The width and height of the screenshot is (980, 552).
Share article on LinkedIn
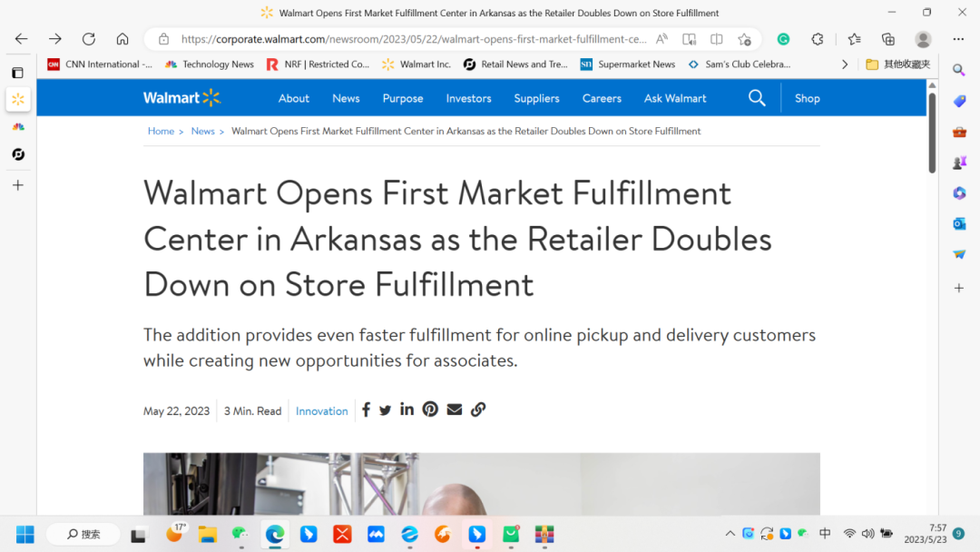pyautogui.click(x=407, y=409)
